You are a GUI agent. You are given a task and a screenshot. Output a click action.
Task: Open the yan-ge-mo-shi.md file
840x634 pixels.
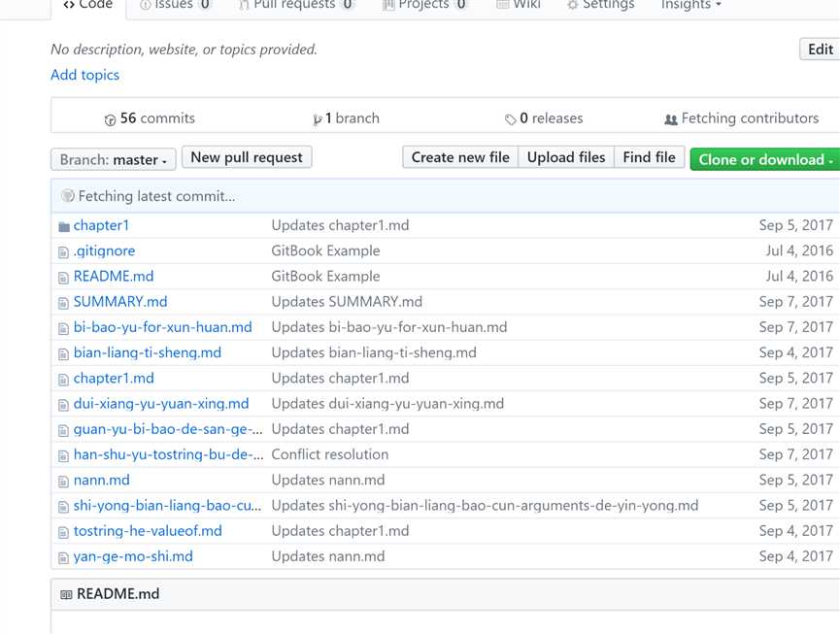tap(133, 557)
